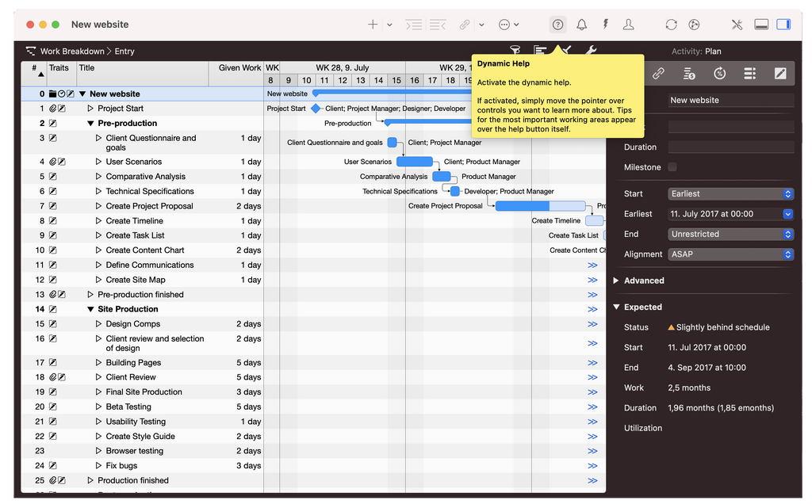
Task: Click the sync circular arrows icon
Action: [671, 25]
